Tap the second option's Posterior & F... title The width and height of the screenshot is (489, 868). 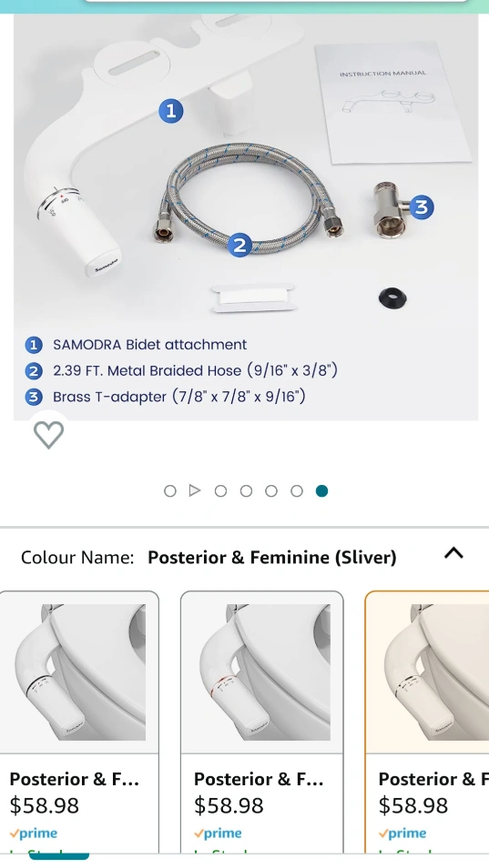[x=259, y=779]
